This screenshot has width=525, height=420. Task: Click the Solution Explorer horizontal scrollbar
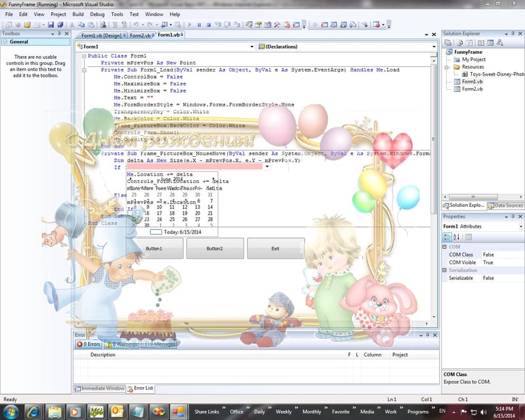pos(473,197)
